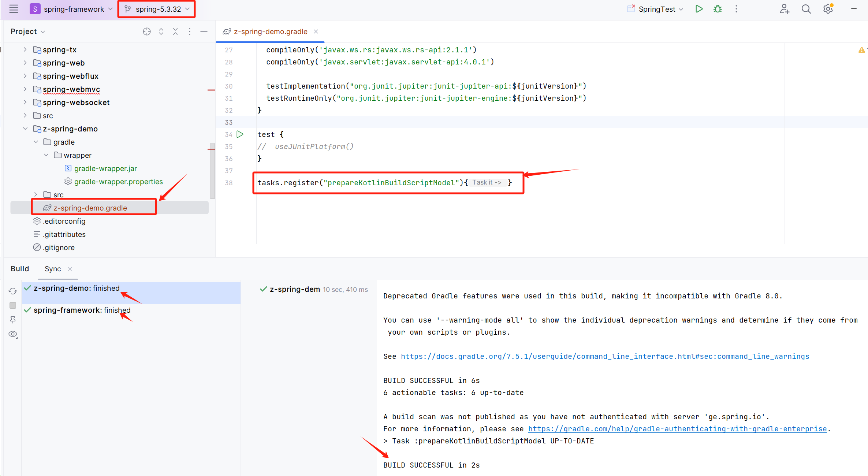The image size is (868, 476).
Task: Collapse the z-spring-demo module
Action: pos(25,129)
